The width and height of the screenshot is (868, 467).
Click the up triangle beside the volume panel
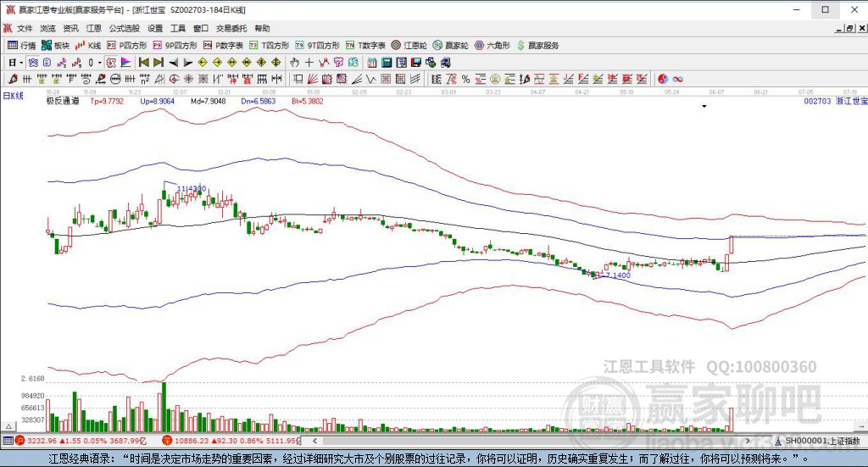click(8, 426)
